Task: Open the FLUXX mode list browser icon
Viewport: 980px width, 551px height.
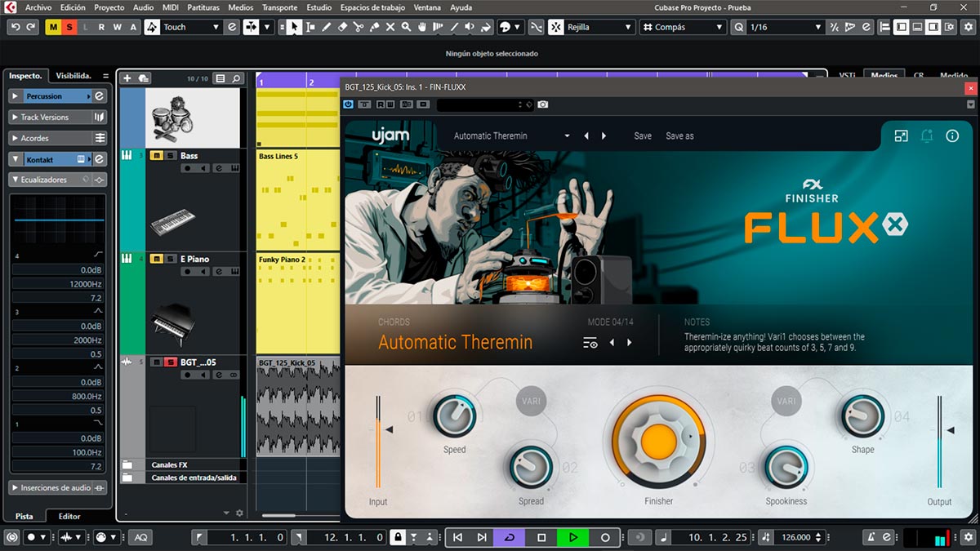Action: point(590,343)
